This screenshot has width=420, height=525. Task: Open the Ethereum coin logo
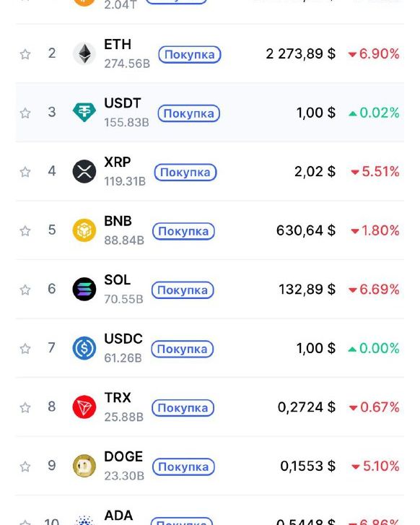pyautogui.click(x=84, y=53)
